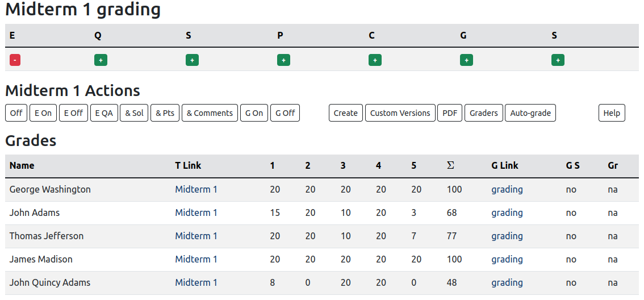The width and height of the screenshot is (644, 300).
Task: Generate the PDF
Action: tap(450, 113)
